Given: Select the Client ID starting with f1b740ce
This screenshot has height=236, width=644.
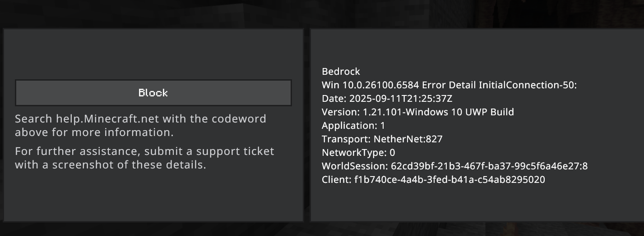Looking at the screenshot, I should 449,180.
